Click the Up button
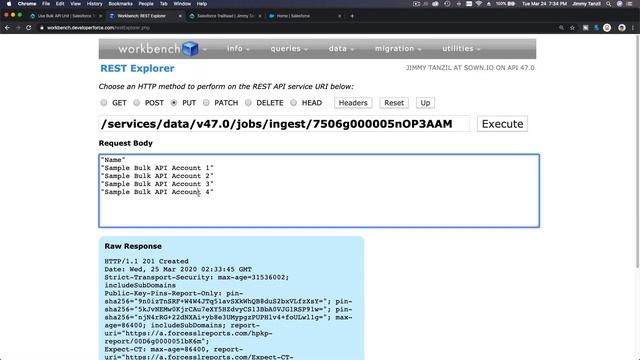Screen dimensions: 640x360 coord(425,103)
